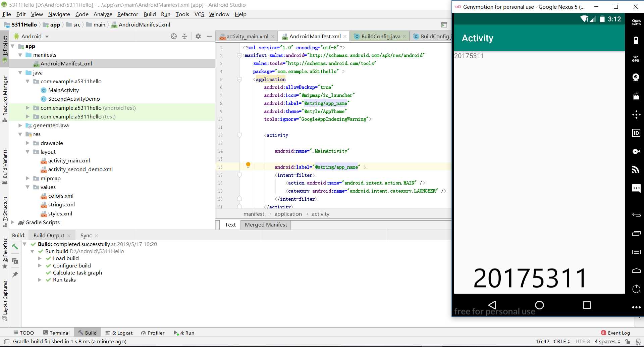Tap Android recents square in emulator nav bar
This screenshot has height=347, width=644.
point(587,305)
